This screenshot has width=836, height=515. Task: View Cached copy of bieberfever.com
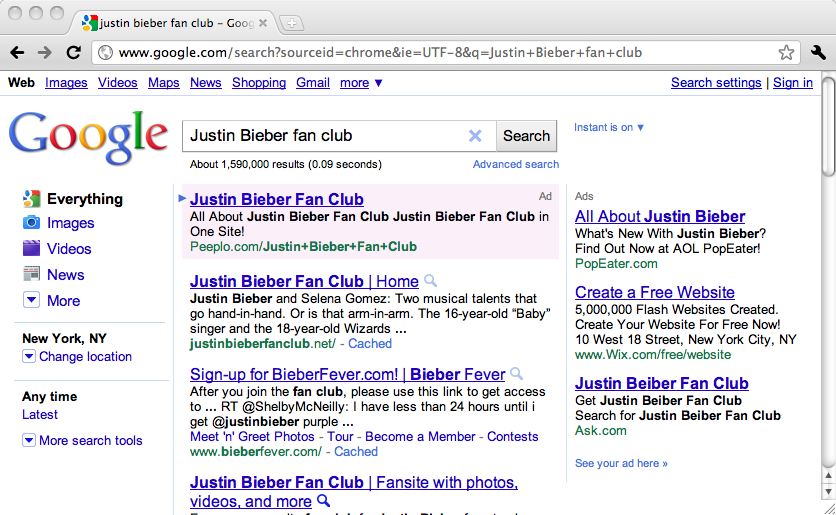coord(356,452)
